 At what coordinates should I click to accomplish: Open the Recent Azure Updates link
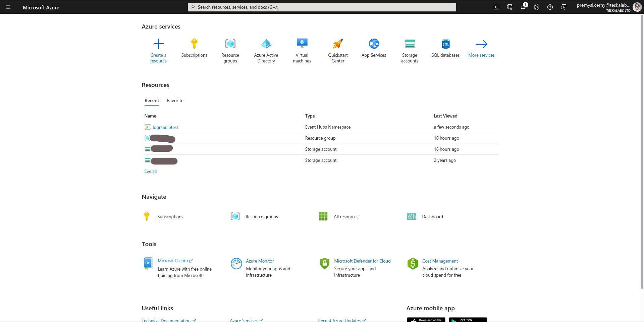[x=342, y=320]
